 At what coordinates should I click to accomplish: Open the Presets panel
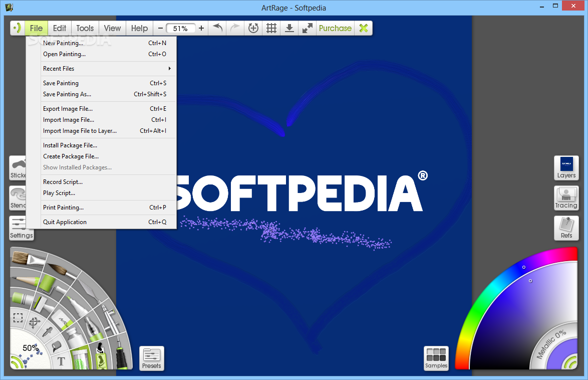tap(151, 358)
